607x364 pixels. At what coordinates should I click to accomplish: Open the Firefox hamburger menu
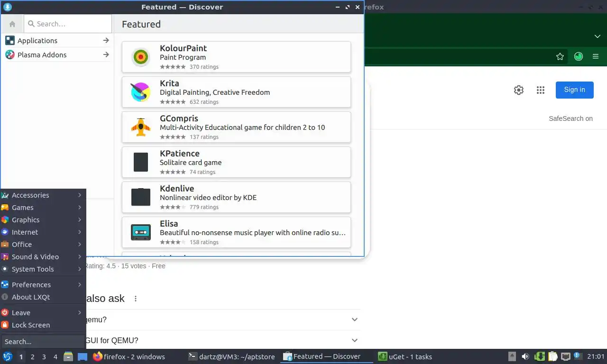pos(596,56)
